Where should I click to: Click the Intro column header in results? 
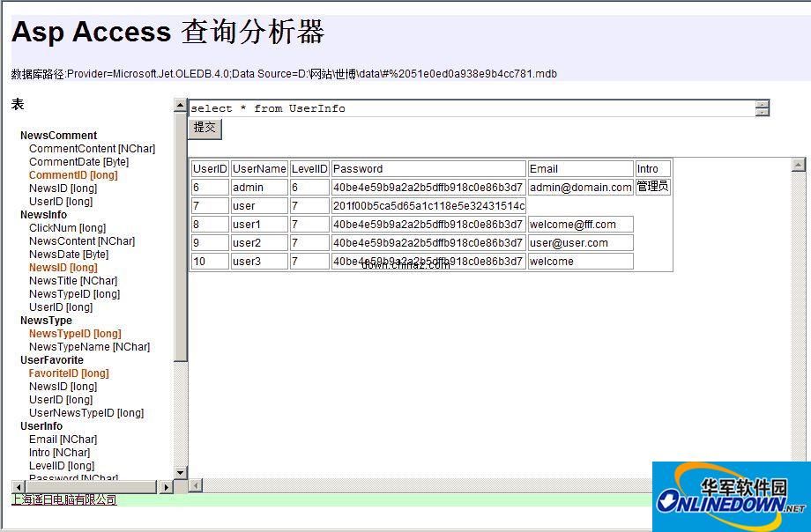coord(652,169)
